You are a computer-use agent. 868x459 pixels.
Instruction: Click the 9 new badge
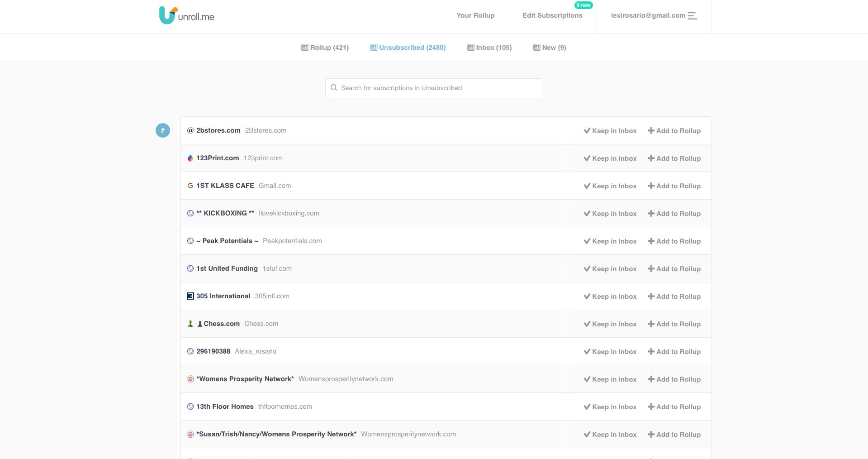tap(583, 5)
